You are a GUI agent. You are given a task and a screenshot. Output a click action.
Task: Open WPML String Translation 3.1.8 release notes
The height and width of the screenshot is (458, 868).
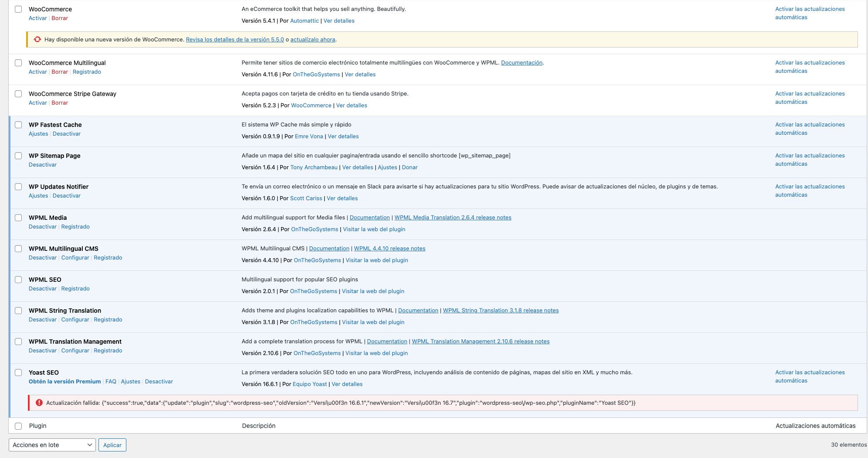tap(501, 310)
